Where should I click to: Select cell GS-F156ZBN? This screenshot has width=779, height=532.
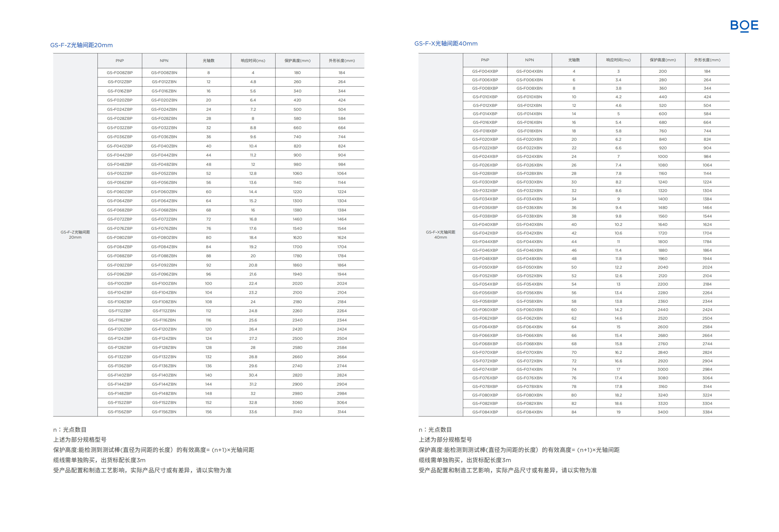click(x=164, y=412)
